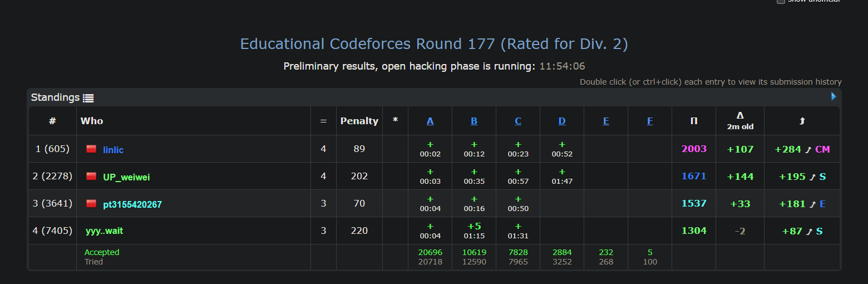Click China flag next to pt3155420267
The image size is (868, 284).
coord(91,204)
